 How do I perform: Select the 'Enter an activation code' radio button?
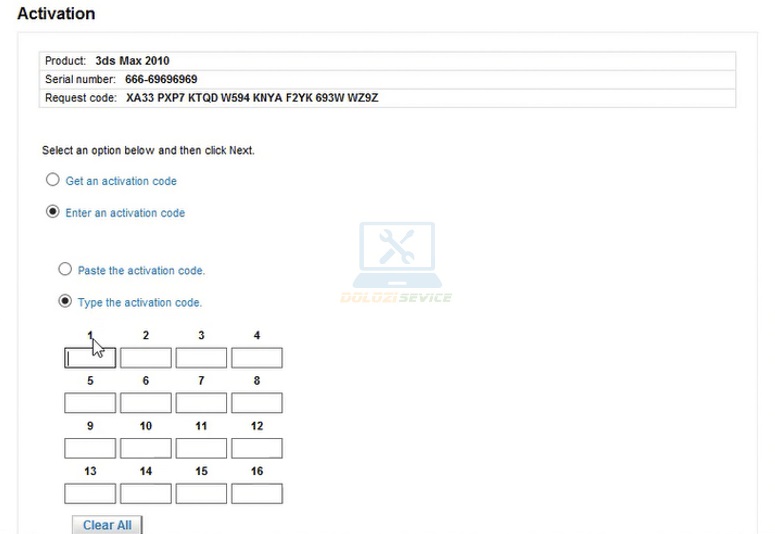click(x=53, y=212)
